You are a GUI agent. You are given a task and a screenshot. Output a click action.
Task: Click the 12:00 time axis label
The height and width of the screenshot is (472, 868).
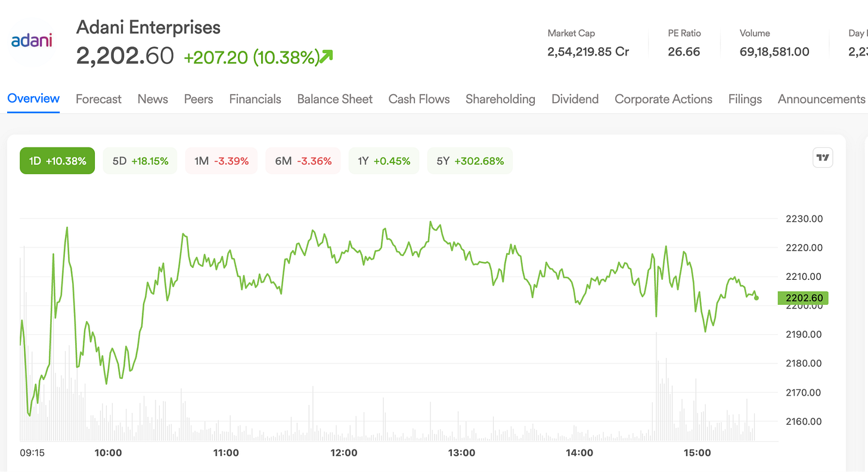pyautogui.click(x=344, y=453)
